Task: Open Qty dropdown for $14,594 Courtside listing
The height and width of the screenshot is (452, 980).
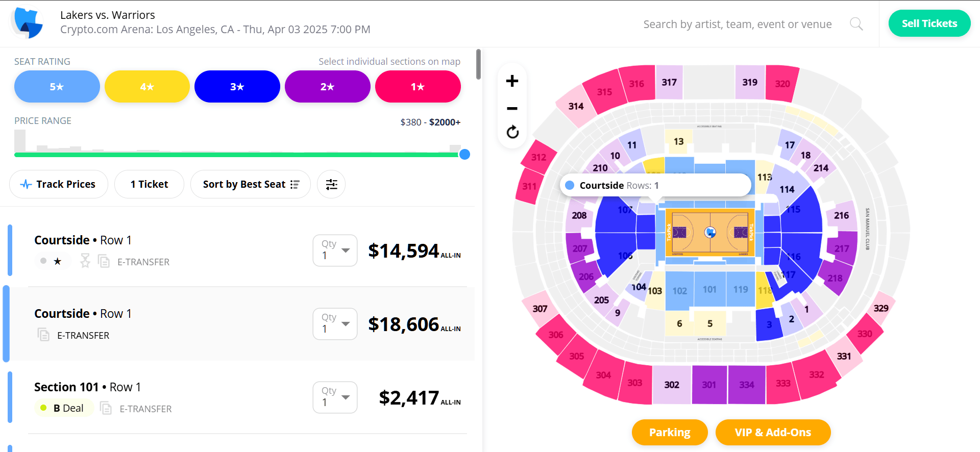Action: tap(335, 250)
